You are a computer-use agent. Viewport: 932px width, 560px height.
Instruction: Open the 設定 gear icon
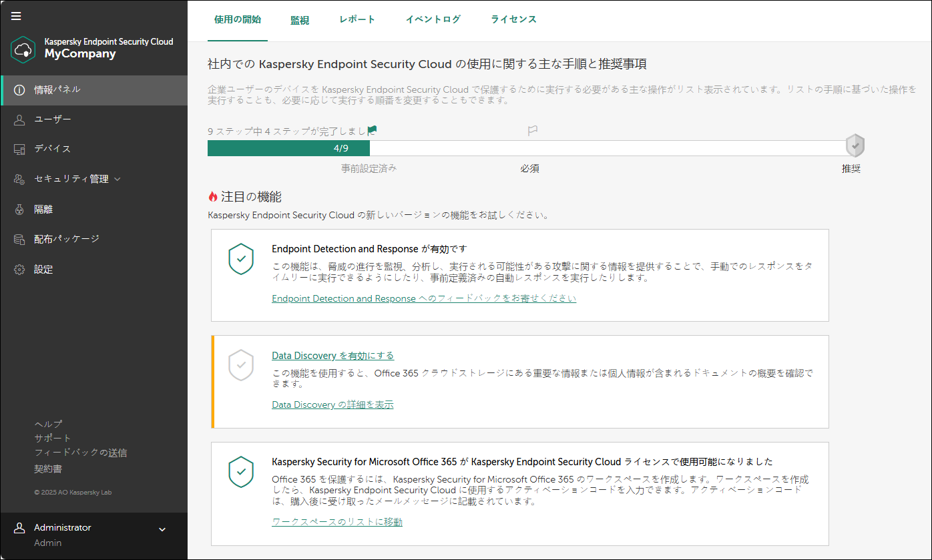tap(18, 269)
